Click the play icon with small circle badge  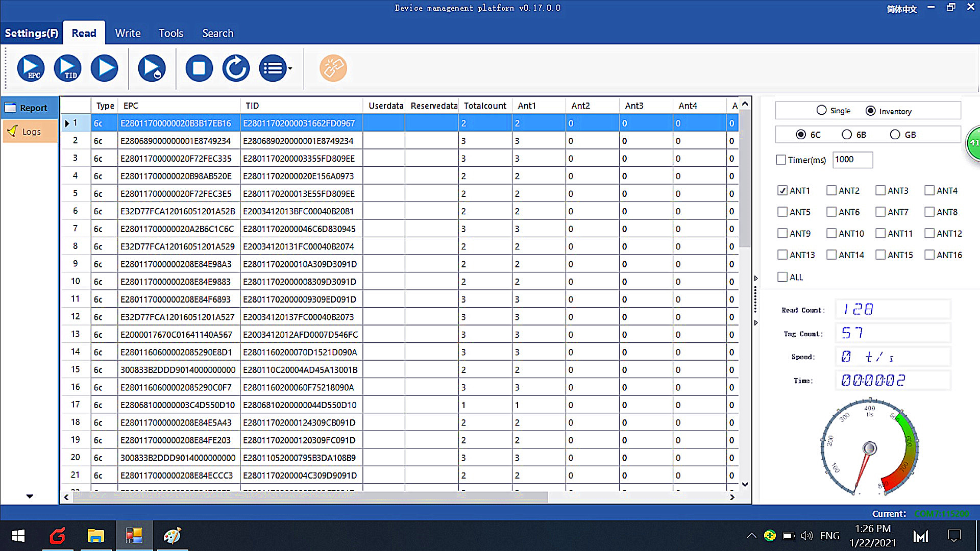152,68
